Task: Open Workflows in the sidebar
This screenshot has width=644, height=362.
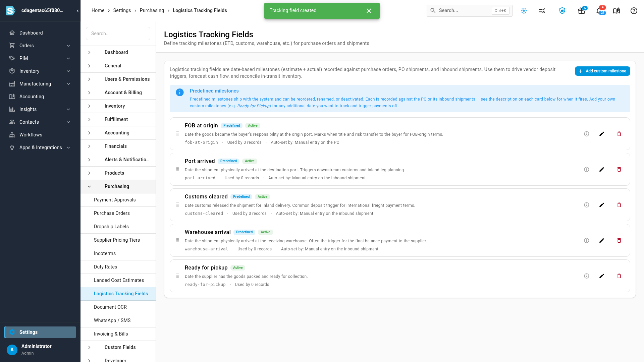Action: pos(40,135)
